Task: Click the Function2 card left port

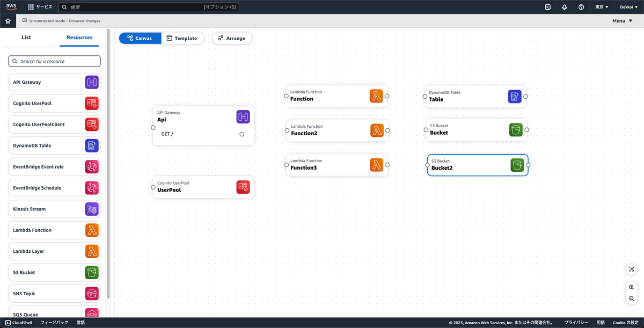Action: 287,130
